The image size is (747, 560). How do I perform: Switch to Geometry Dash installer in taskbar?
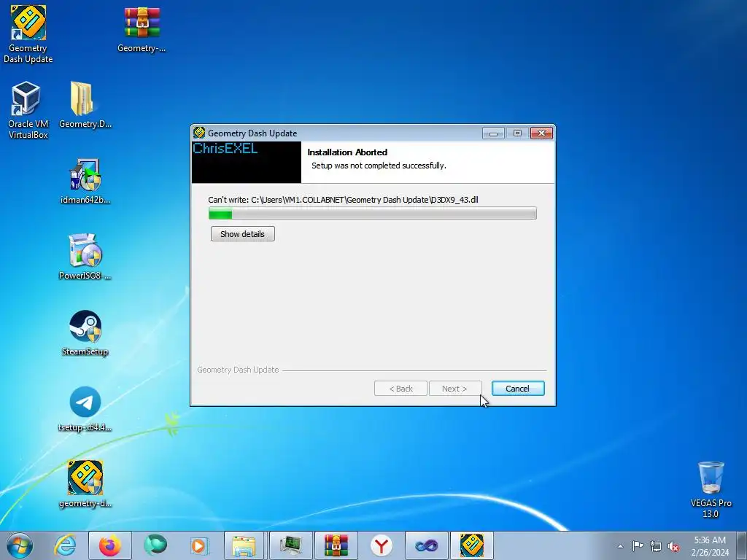pos(472,545)
